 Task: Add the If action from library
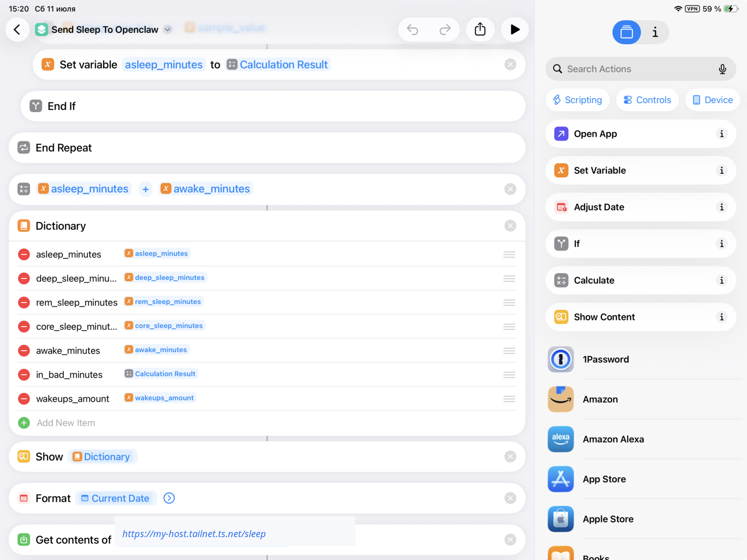tap(641, 244)
